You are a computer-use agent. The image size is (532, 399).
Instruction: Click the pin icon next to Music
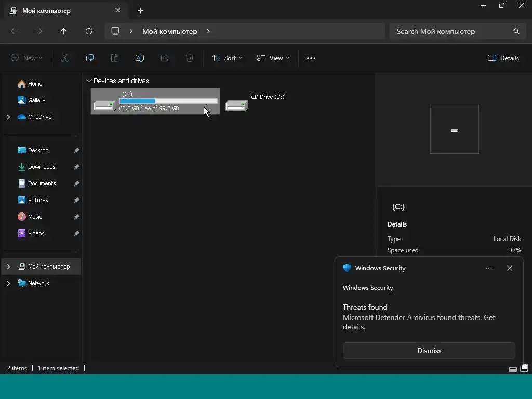77,217
